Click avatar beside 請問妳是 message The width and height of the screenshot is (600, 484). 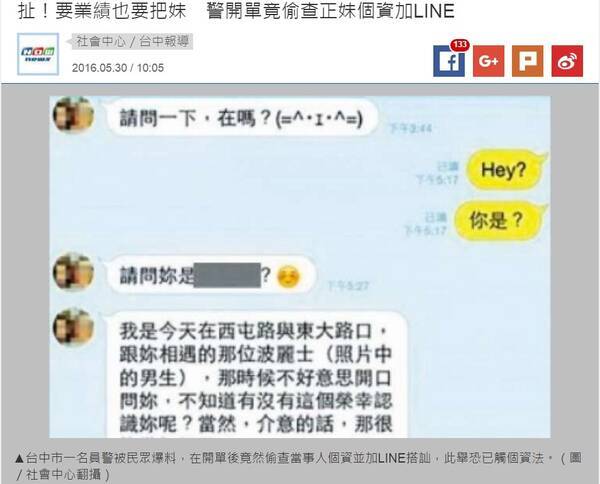click(73, 272)
